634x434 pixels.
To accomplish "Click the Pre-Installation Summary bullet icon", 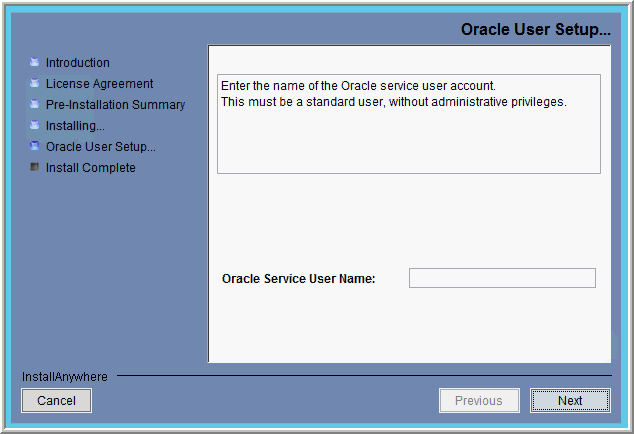I will (x=35, y=104).
